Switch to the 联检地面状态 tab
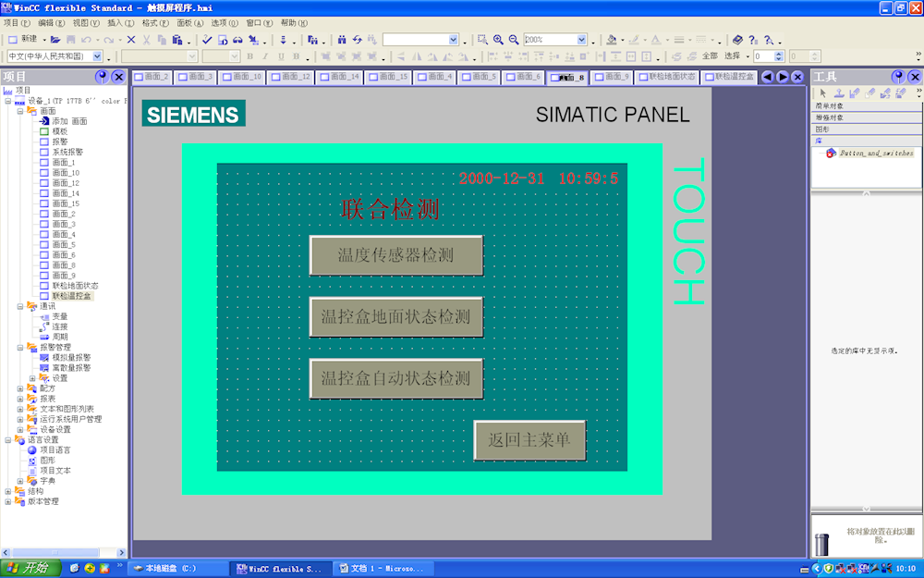 click(668, 78)
